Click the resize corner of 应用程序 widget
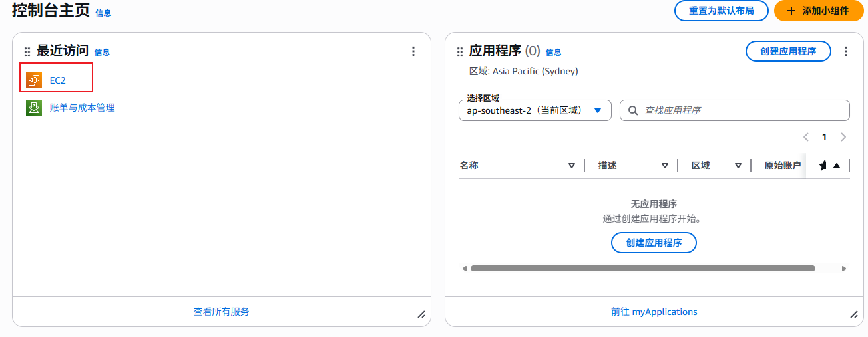This screenshot has width=868, height=337. pos(854,314)
